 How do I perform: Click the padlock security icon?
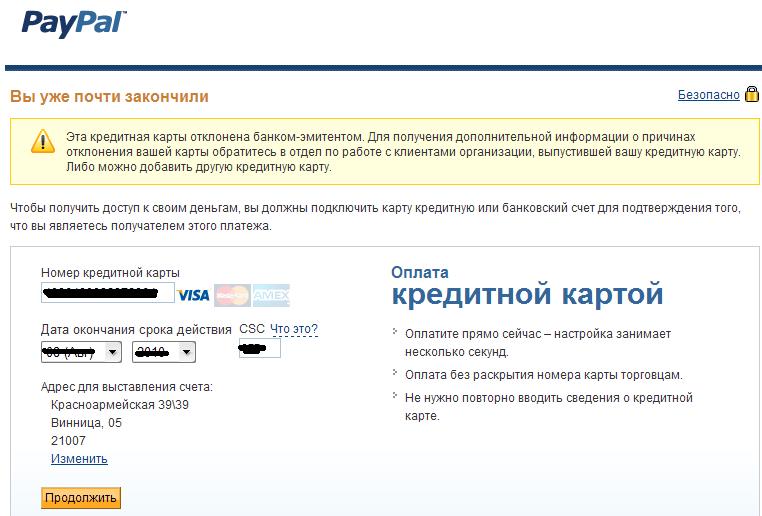coord(751,94)
